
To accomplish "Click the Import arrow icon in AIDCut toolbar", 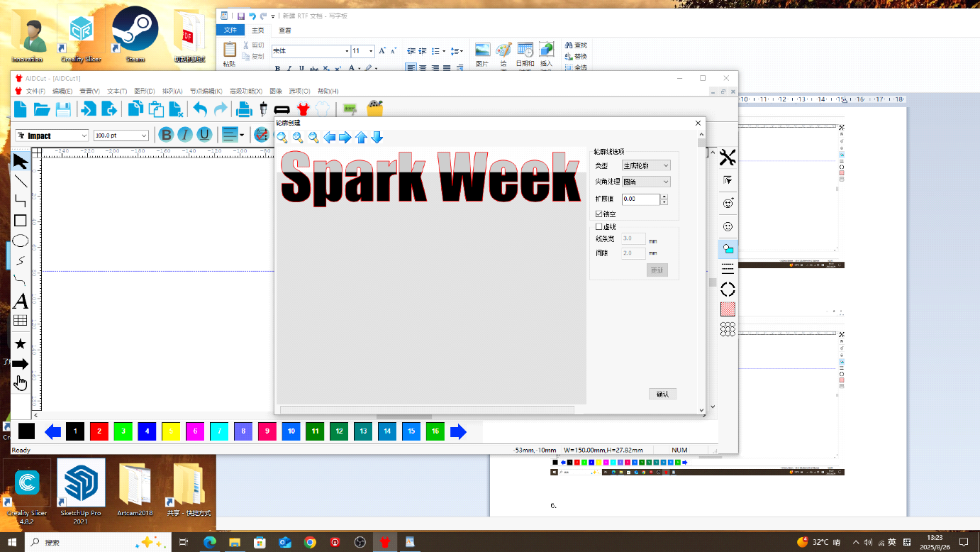I will pos(88,109).
